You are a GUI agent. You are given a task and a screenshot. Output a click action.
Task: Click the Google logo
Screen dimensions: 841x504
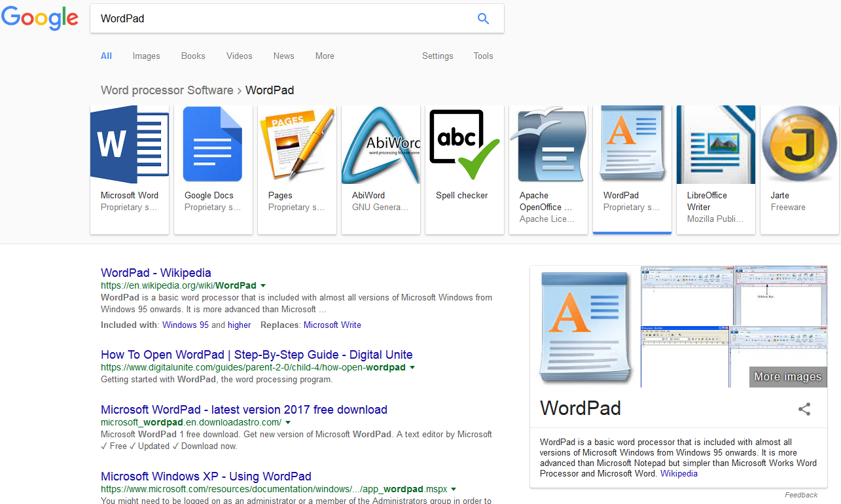[40, 18]
